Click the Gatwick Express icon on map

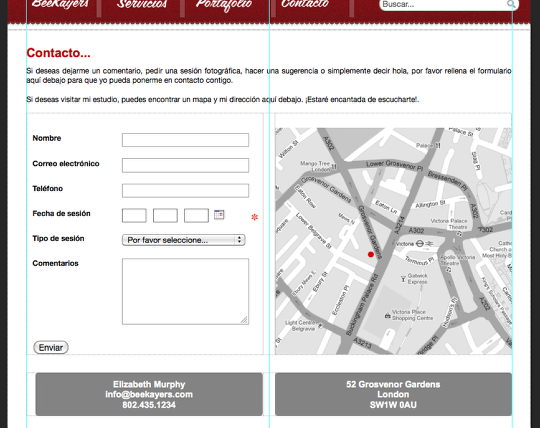point(403,279)
